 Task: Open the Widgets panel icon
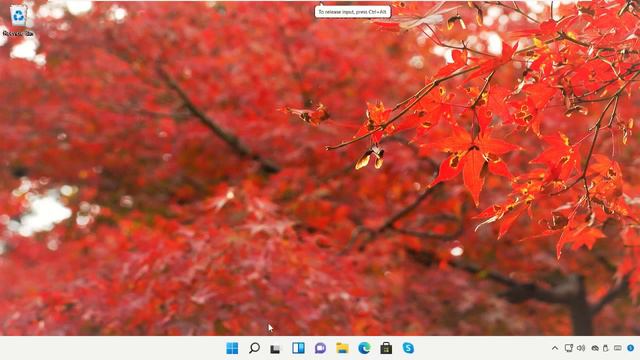click(x=298, y=348)
